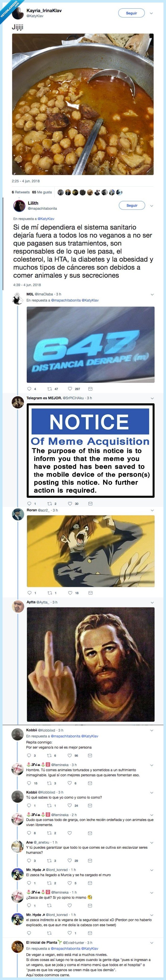Open the options chevron on El inicial de Planta's tweet
Image resolution: width=166 pixels, height=980 pixels.
pyautogui.click(x=152, y=943)
